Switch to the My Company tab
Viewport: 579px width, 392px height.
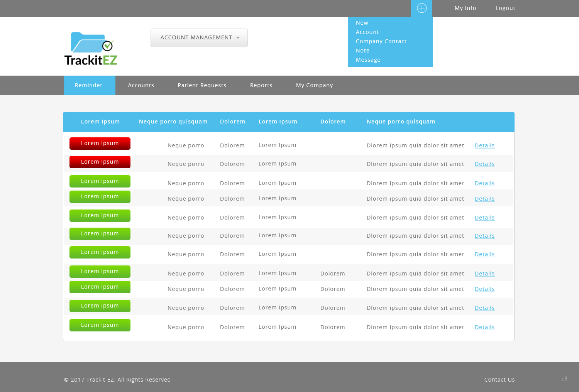tap(314, 85)
